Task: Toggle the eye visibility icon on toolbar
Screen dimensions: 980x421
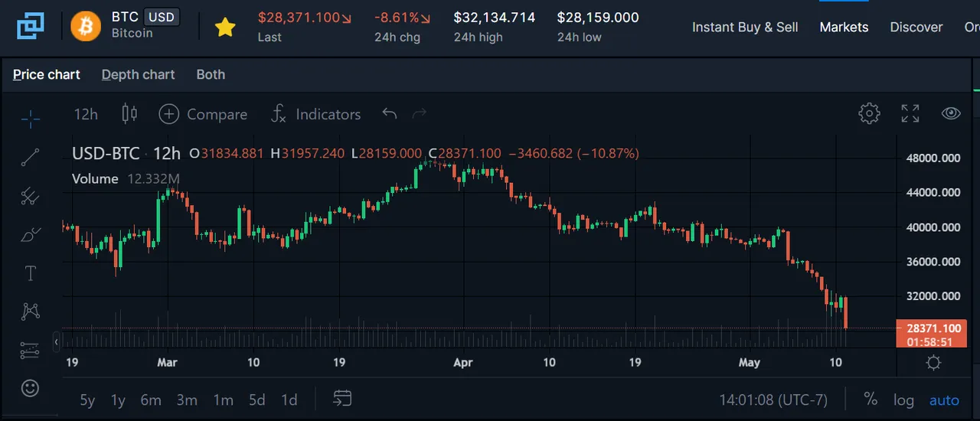Action: coord(951,113)
